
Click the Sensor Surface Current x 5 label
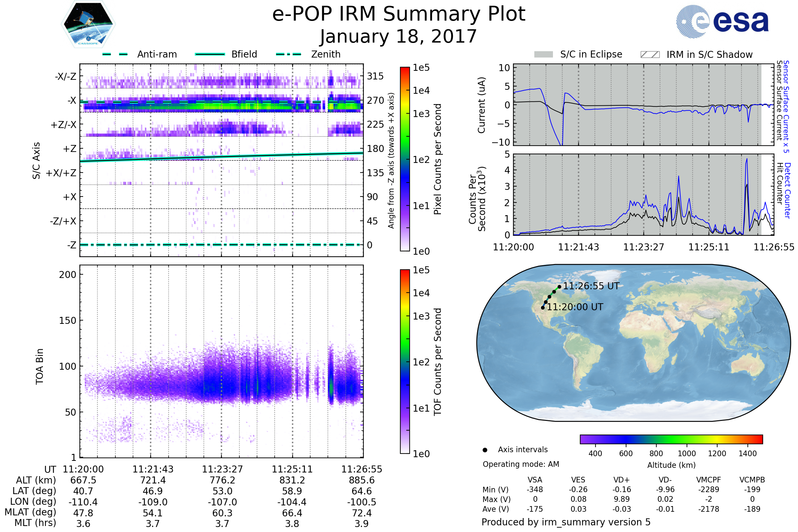pyautogui.click(x=786, y=106)
